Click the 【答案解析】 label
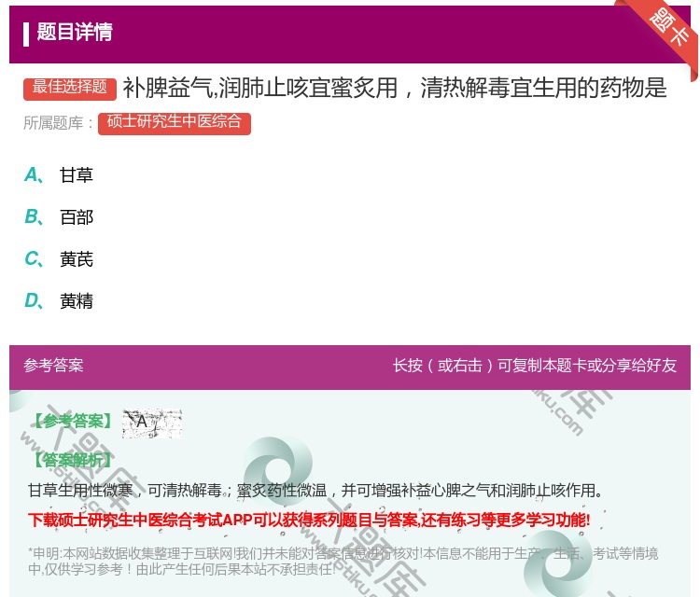 pos(73,460)
